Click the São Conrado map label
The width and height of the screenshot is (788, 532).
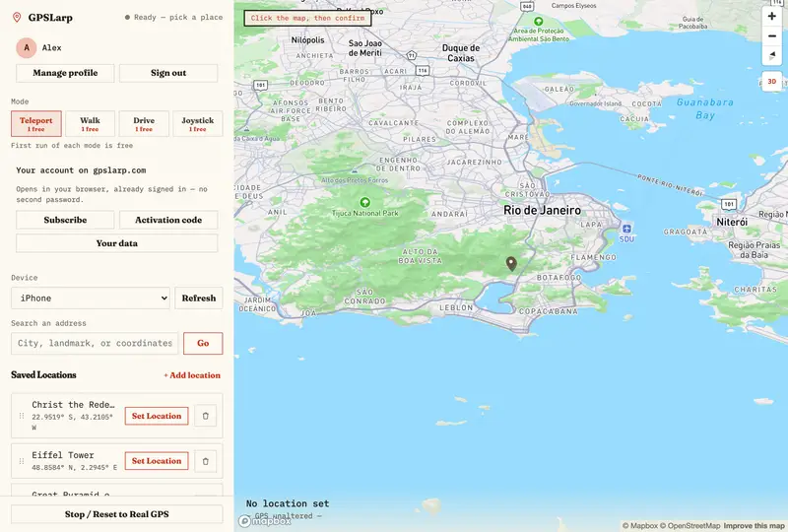pos(364,297)
